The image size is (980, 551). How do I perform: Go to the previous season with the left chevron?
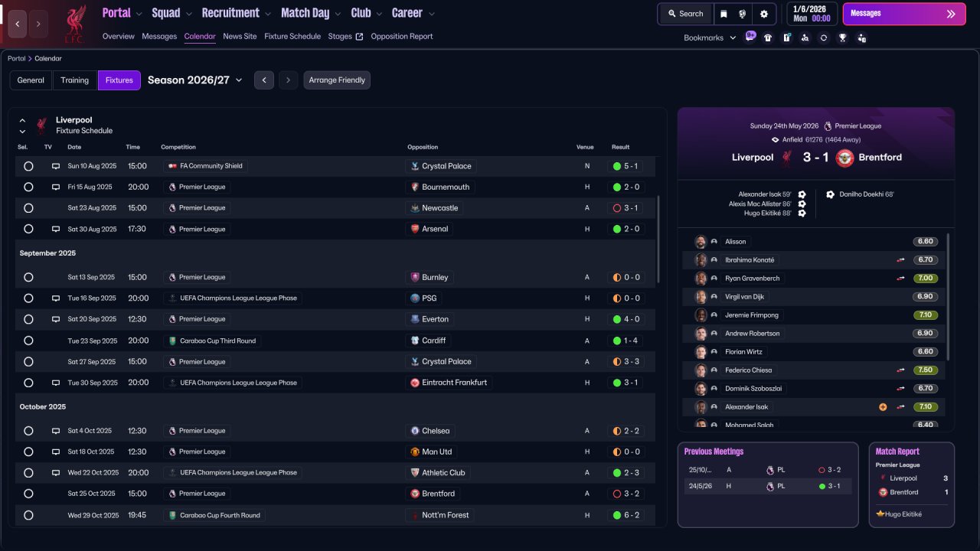click(264, 80)
